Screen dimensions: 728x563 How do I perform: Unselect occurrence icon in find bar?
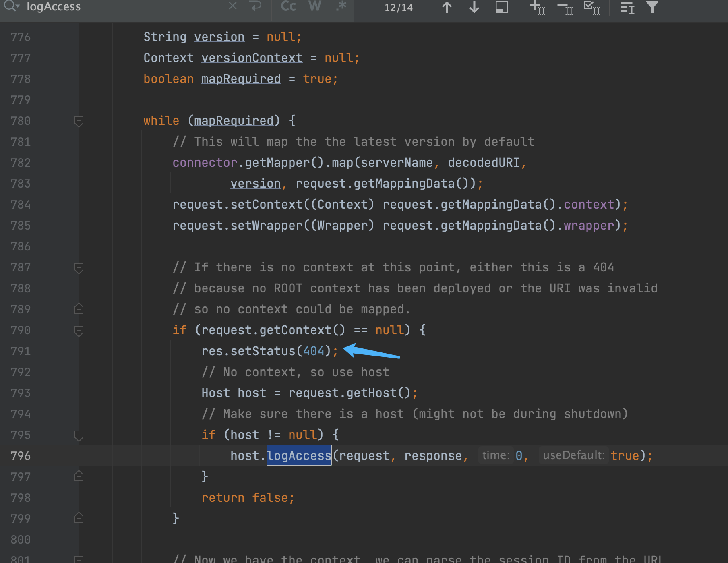[565, 7]
